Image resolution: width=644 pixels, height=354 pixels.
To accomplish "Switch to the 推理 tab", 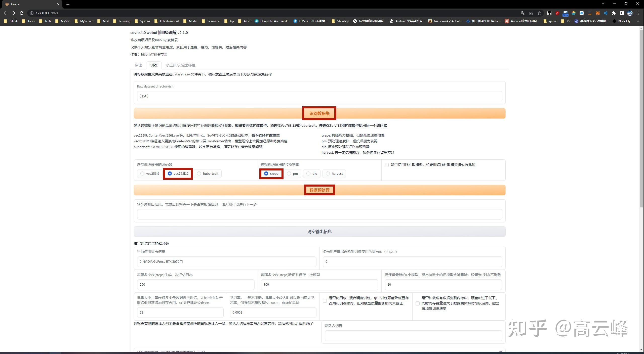I will pyautogui.click(x=138, y=65).
